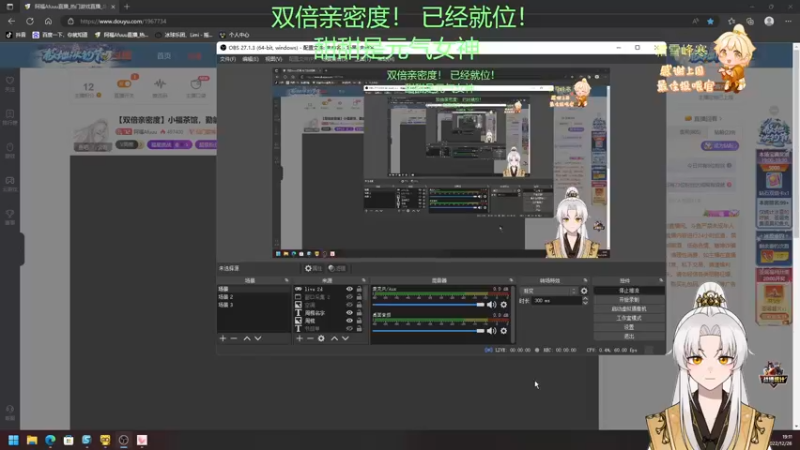
Task: Move scene down with the arrow icon
Action: click(x=258, y=338)
